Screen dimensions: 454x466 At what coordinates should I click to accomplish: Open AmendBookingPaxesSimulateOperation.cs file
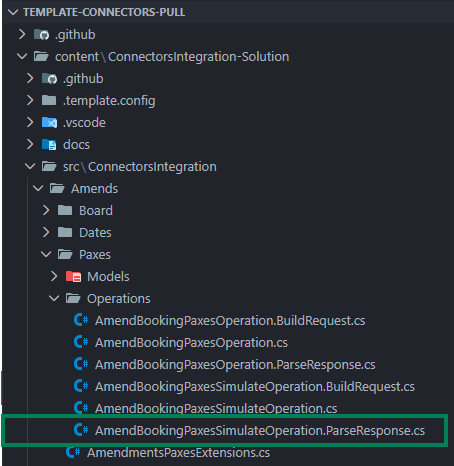(x=216, y=408)
